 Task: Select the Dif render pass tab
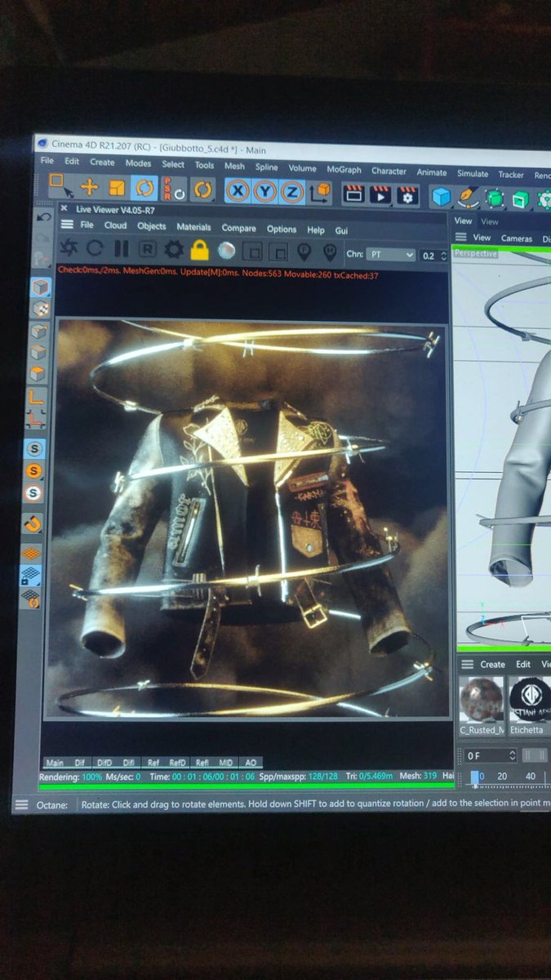[80, 764]
